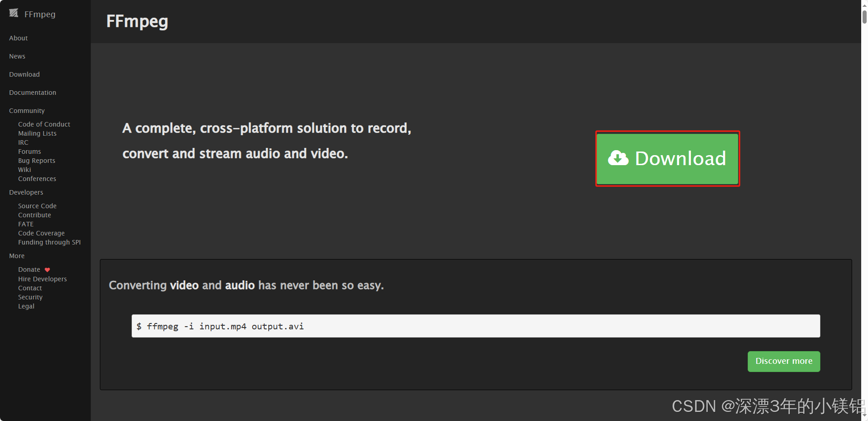Click the FFmpeg logo icon in sidebar
The image size is (868, 421).
[14, 13]
